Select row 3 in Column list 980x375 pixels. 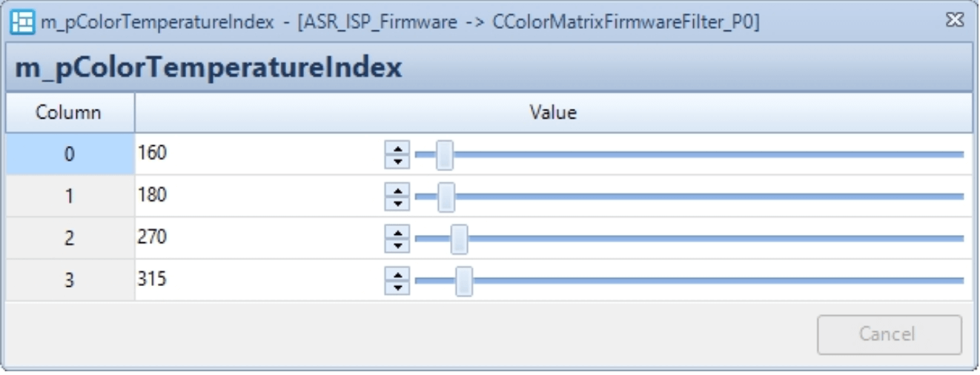point(70,280)
